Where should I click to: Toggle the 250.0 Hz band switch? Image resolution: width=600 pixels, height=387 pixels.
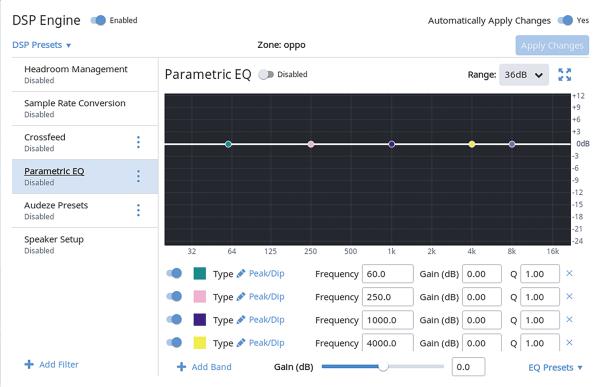pos(174,296)
